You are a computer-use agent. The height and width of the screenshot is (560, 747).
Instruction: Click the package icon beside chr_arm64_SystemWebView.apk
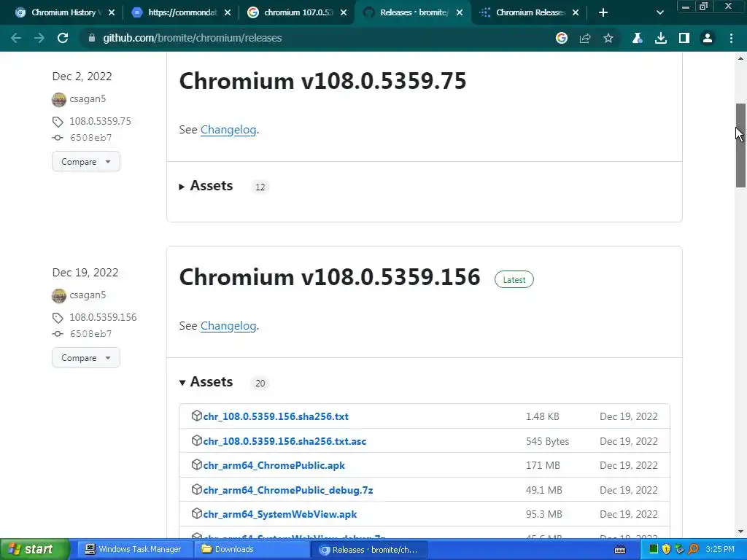pyautogui.click(x=196, y=513)
